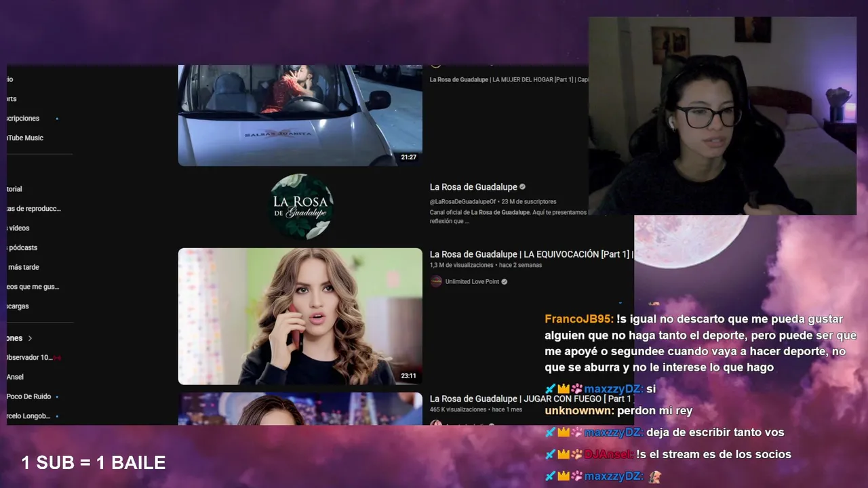
Task: Click the streamer webcam feed
Action: point(722,116)
